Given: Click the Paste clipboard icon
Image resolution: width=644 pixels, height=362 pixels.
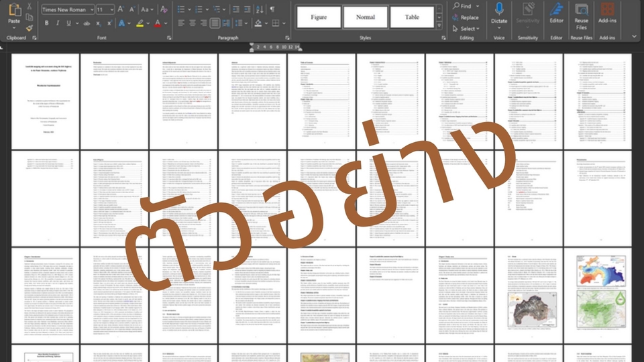Looking at the screenshot, I should coord(14,10).
